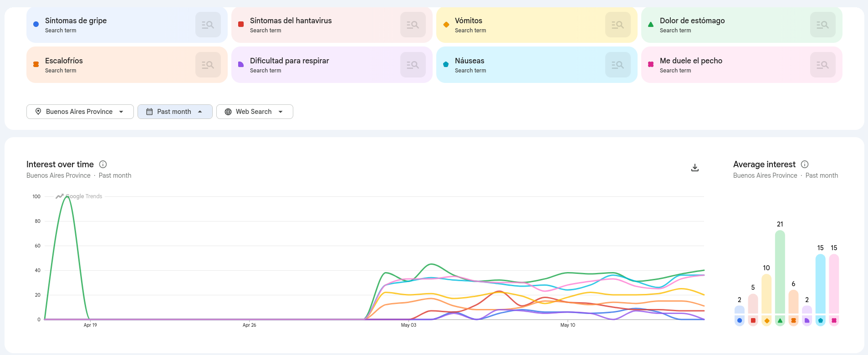Click the May 03 date marker on chart
Screen dimensions: 868x355
point(408,325)
